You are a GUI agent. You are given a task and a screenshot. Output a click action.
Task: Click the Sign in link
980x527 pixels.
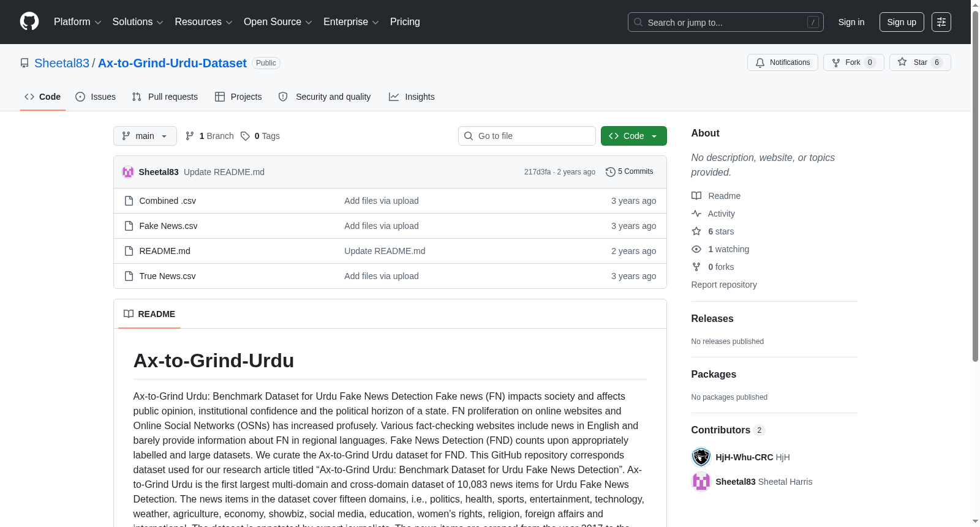tap(851, 22)
